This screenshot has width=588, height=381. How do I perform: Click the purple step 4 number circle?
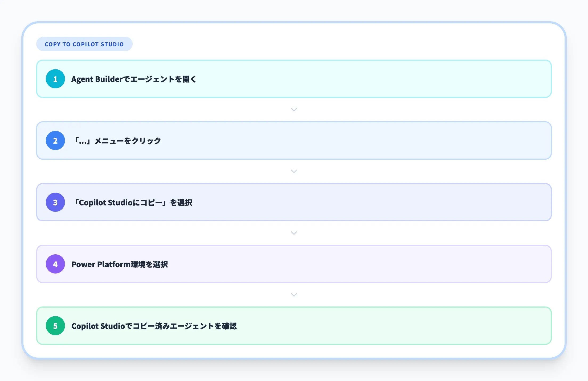pos(55,264)
